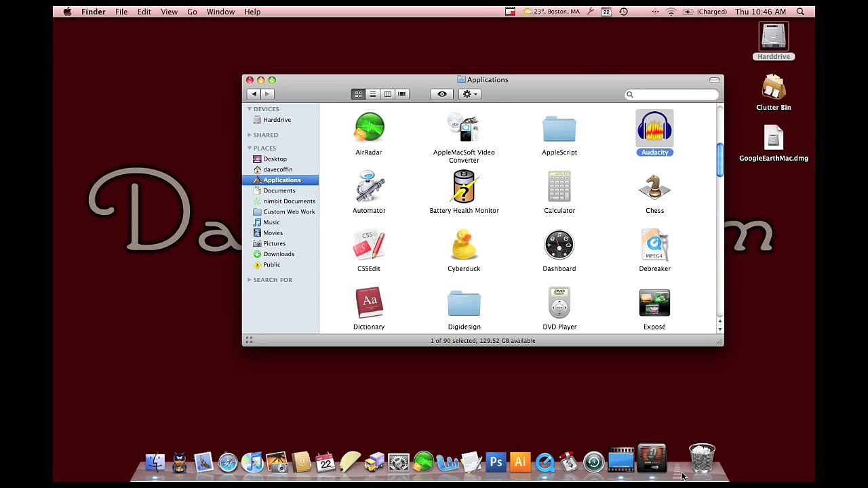868x488 pixels.
Task: Open the View menu
Action: (170, 12)
